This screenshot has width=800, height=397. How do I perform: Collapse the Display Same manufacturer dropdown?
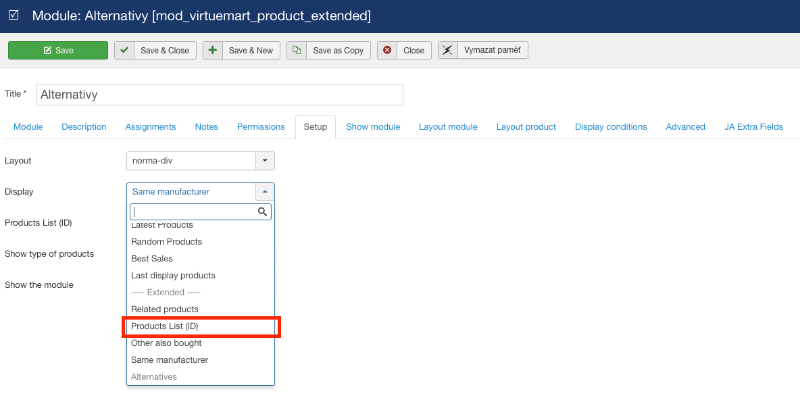click(200, 192)
